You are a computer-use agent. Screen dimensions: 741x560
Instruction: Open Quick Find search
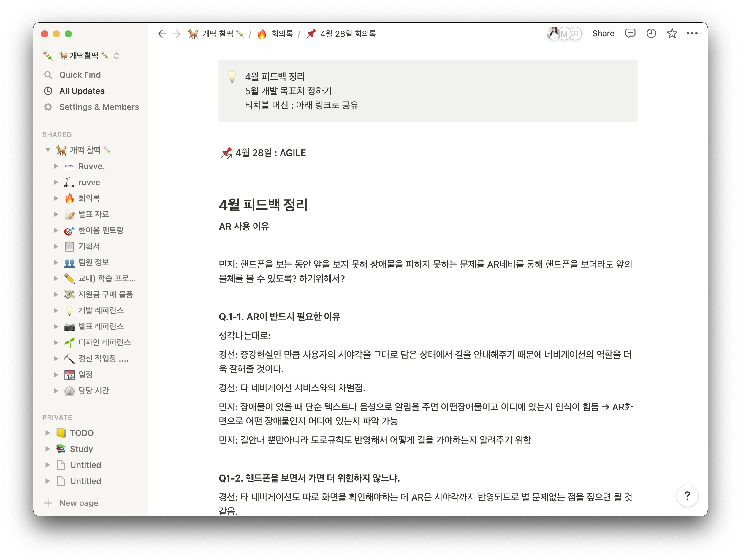pos(80,75)
